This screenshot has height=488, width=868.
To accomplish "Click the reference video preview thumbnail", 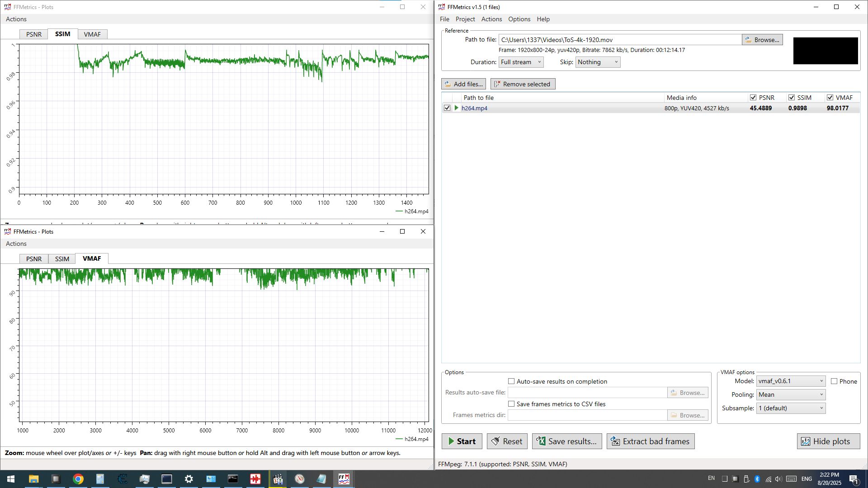I will tap(826, 51).
